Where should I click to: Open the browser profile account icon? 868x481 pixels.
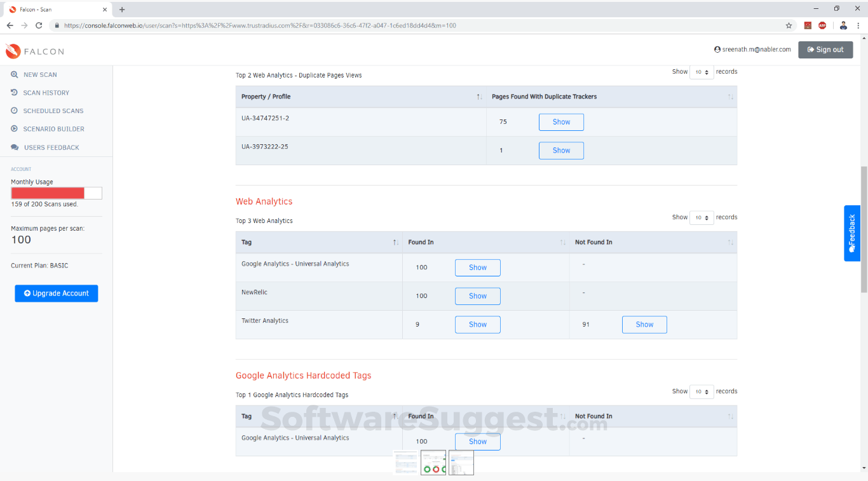point(843,26)
